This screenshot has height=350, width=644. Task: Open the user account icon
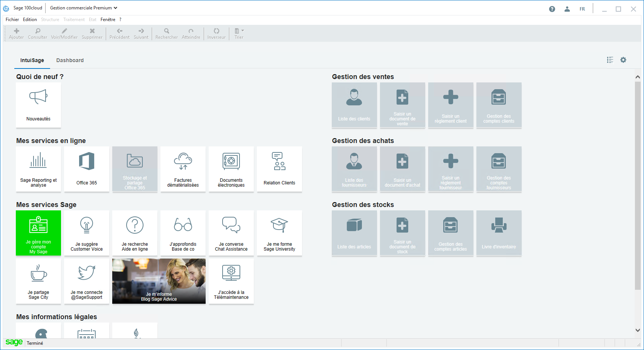point(567,9)
